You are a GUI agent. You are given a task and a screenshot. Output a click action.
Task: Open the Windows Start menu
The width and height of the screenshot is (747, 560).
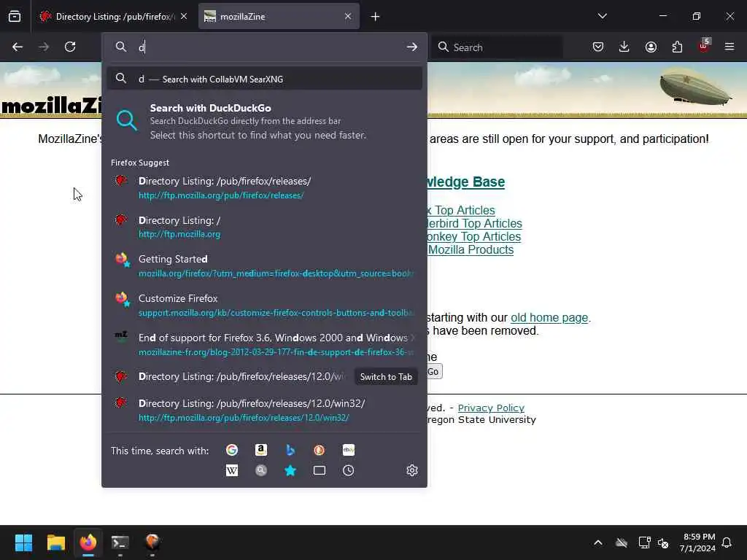23,542
